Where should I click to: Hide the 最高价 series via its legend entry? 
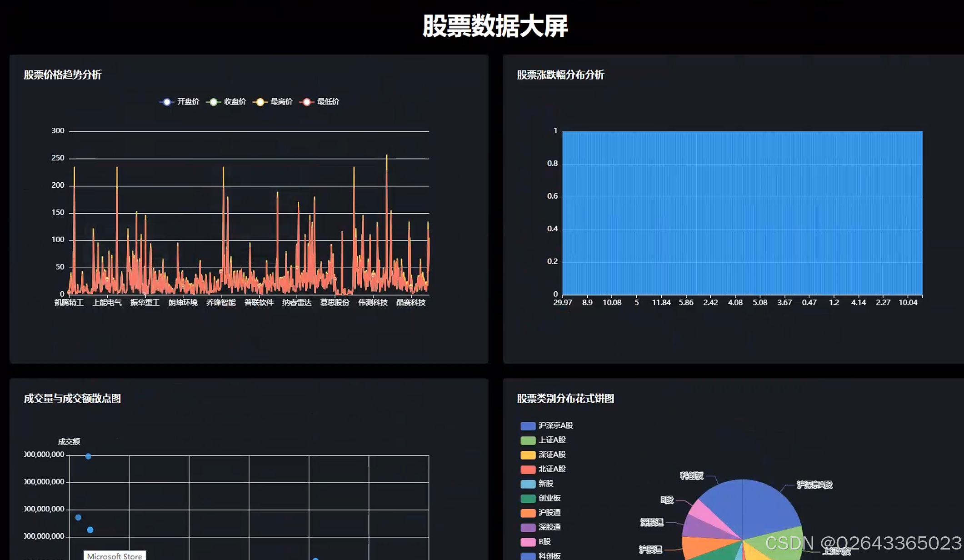point(273,102)
